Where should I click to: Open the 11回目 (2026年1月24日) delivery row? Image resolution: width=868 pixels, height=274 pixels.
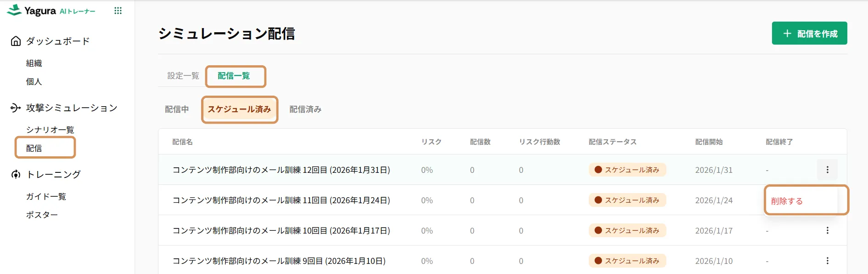[x=281, y=200]
